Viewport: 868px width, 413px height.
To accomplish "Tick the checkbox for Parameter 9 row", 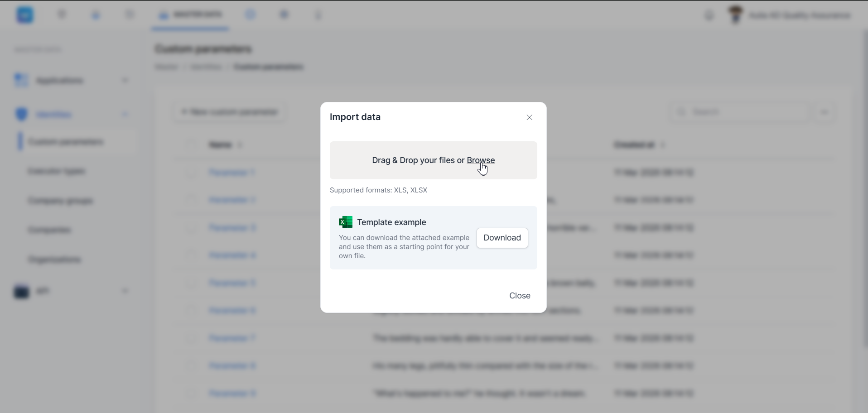I will coord(191,394).
